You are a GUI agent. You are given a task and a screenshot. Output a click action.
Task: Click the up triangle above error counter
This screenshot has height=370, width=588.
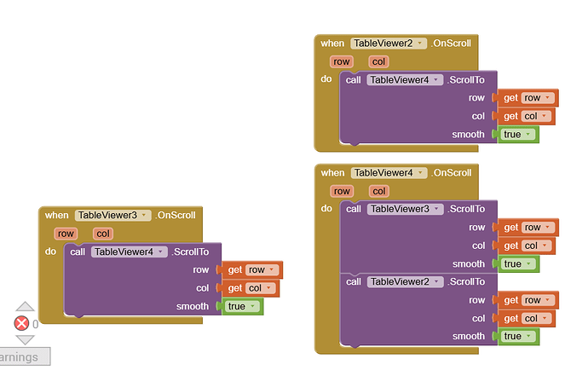coord(25,306)
